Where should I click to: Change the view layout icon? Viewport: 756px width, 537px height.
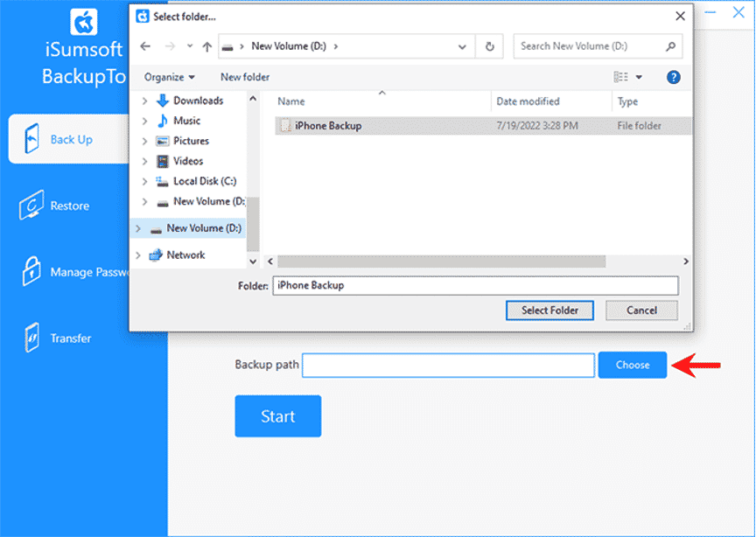(x=620, y=77)
